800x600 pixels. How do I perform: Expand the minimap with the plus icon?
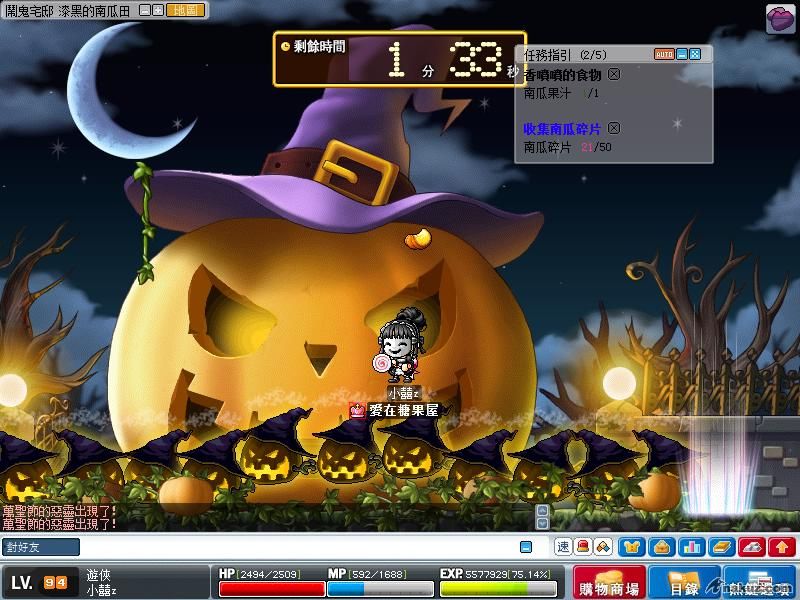click(x=157, y=10)
